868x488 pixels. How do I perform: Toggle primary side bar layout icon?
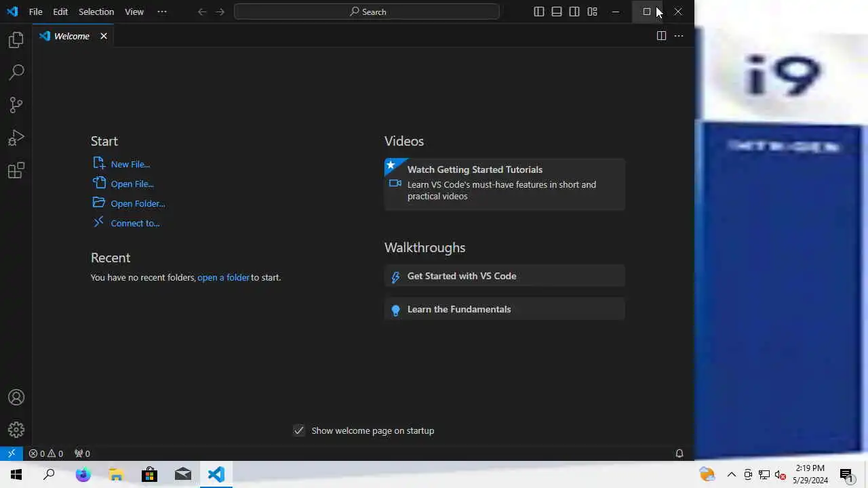coord(539,12)
